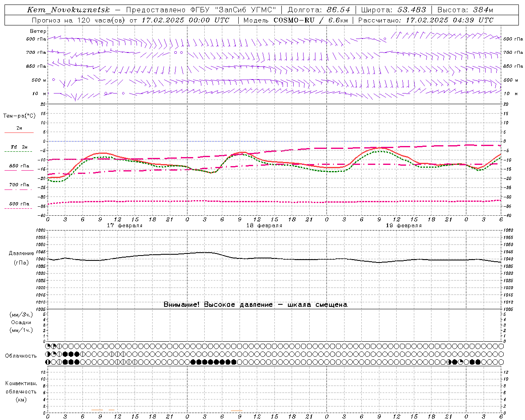Click the '1060' top pressure scale value on left

coord(40,231)
